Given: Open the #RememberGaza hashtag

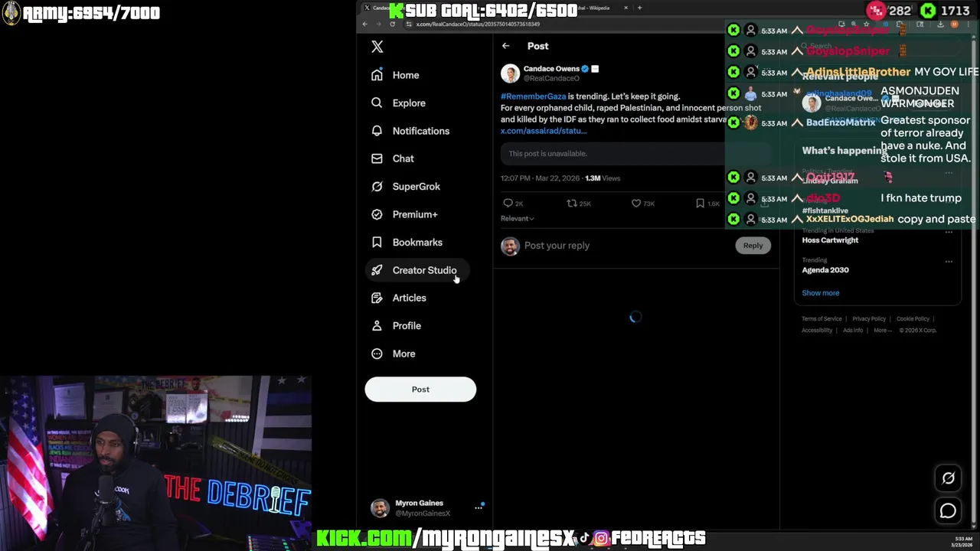Looking at the screenshot, I should click(x=533, y=96).
